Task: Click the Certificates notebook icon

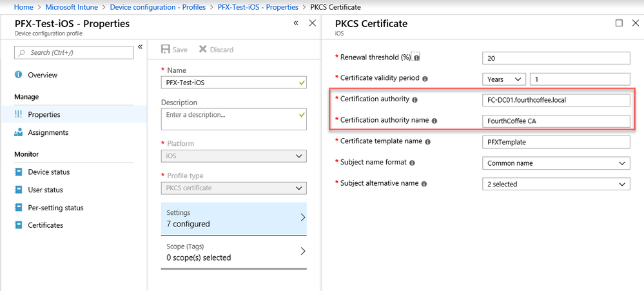Action: (18, 225)
